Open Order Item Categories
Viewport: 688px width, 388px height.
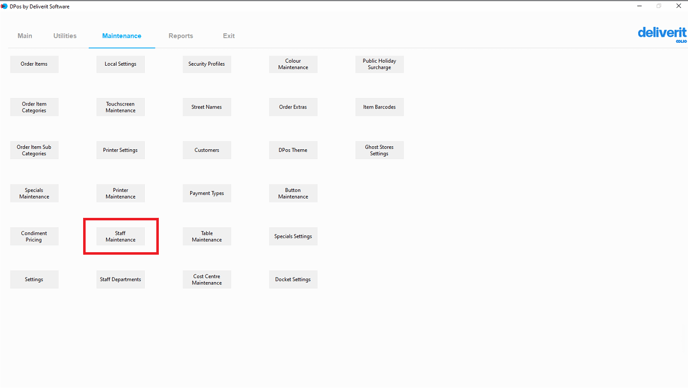coord(34,107)
